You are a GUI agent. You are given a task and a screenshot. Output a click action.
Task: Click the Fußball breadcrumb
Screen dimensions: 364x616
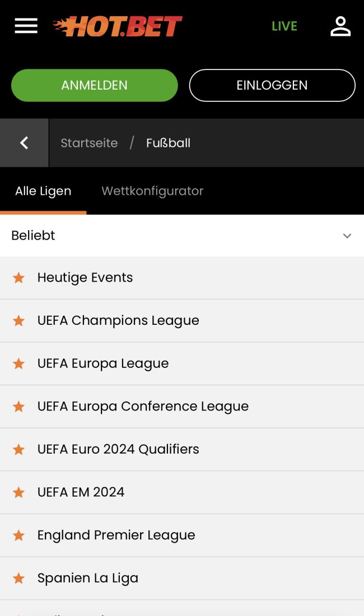click(x=168, y=143)
